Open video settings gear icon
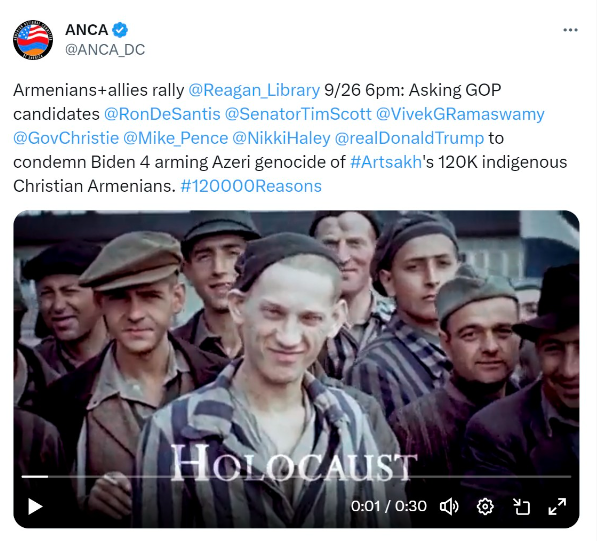The image size is (616, 541). pos(485,506)
